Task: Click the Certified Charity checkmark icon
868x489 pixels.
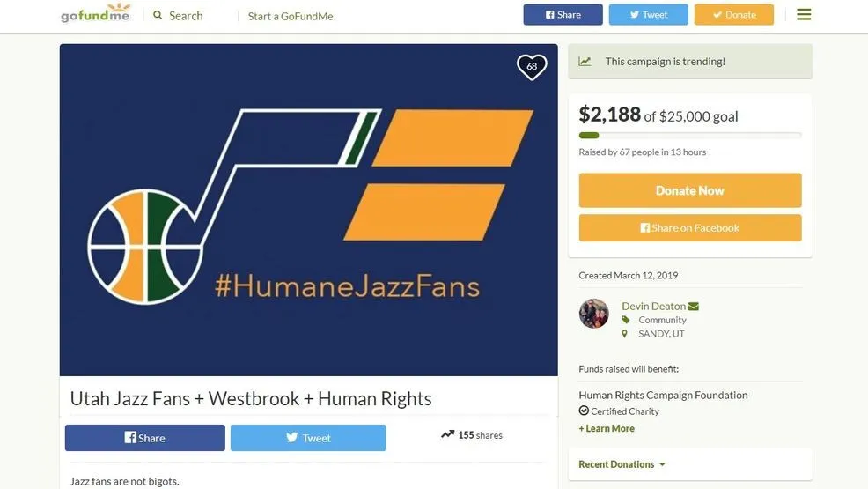Action: click(x=584, y=411)
